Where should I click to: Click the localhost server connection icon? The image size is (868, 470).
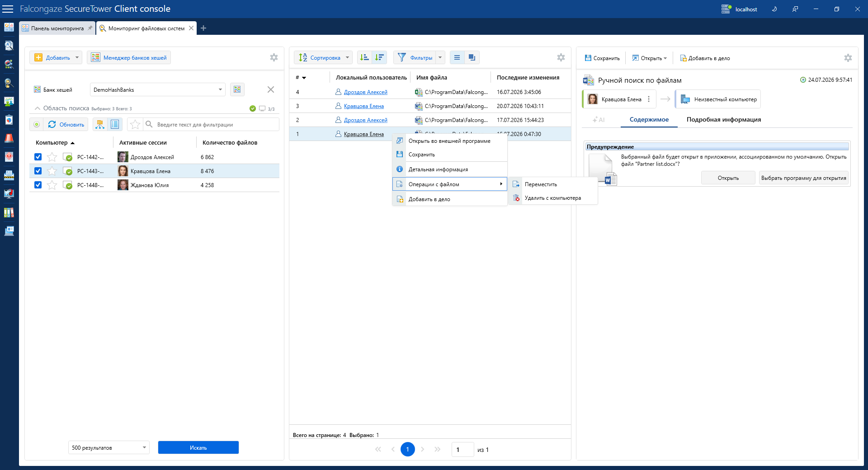click(x=726, y=9)
